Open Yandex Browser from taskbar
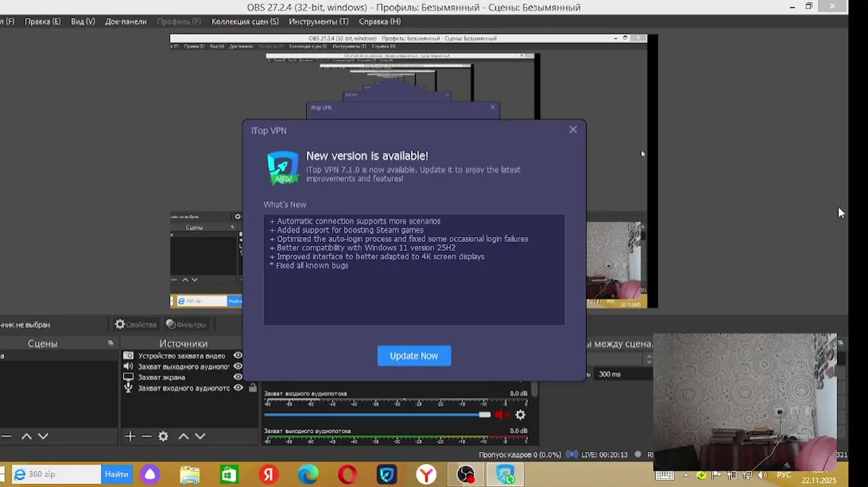This screenshot has width=868, height=487. click(x=426, y=475)
